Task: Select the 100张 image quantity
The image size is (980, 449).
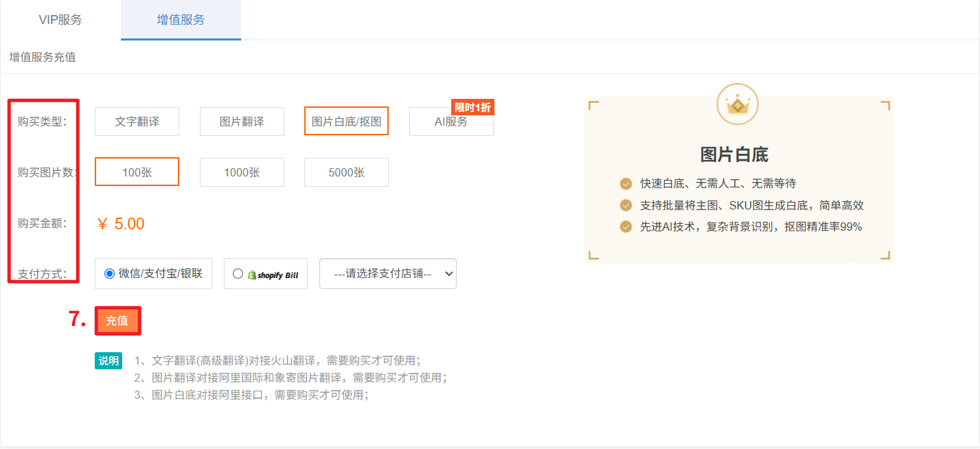Action: pyautogui.click(x=137, y=172)
